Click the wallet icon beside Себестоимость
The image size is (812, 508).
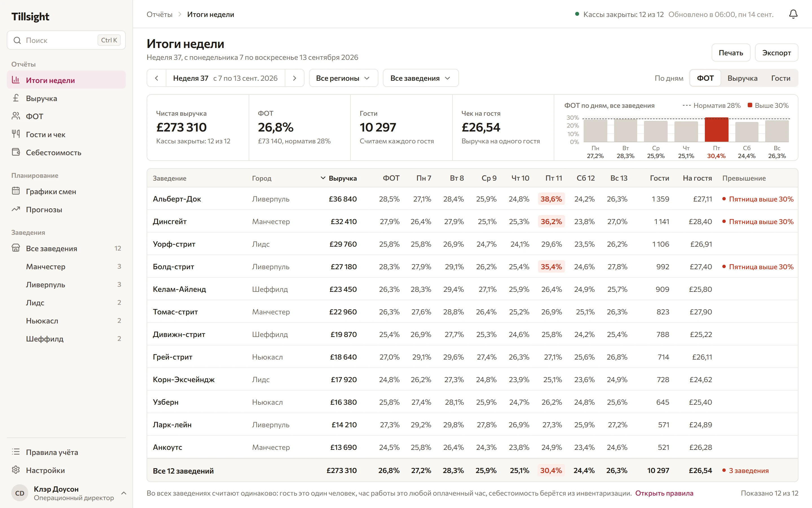16,152
